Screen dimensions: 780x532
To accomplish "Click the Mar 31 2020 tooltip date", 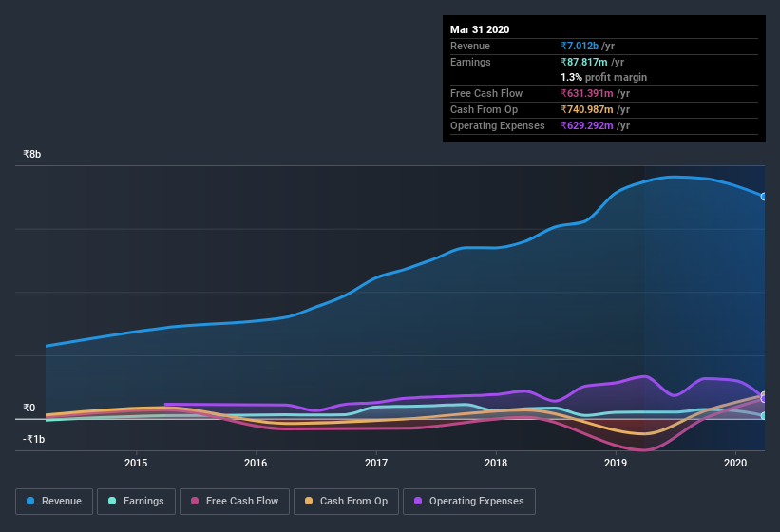I will tap(480, 29).
